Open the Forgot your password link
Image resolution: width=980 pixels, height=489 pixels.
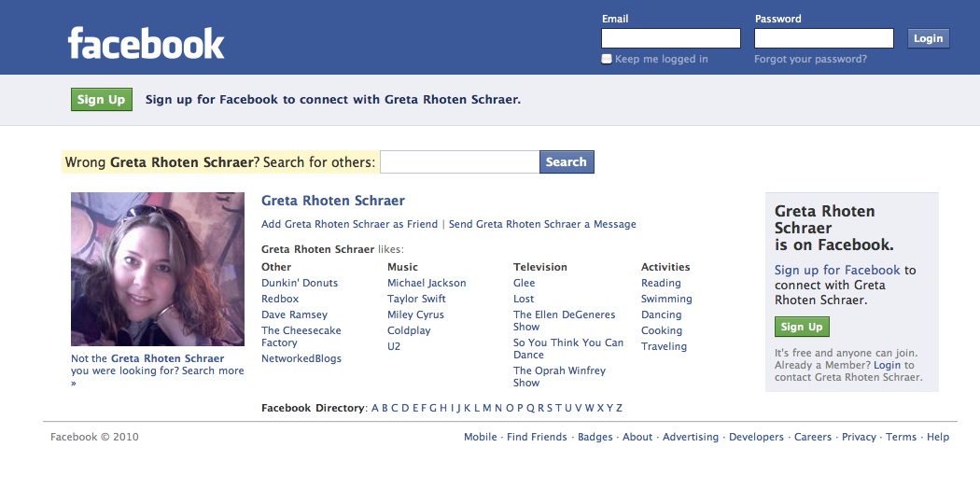tap(810, 60)
